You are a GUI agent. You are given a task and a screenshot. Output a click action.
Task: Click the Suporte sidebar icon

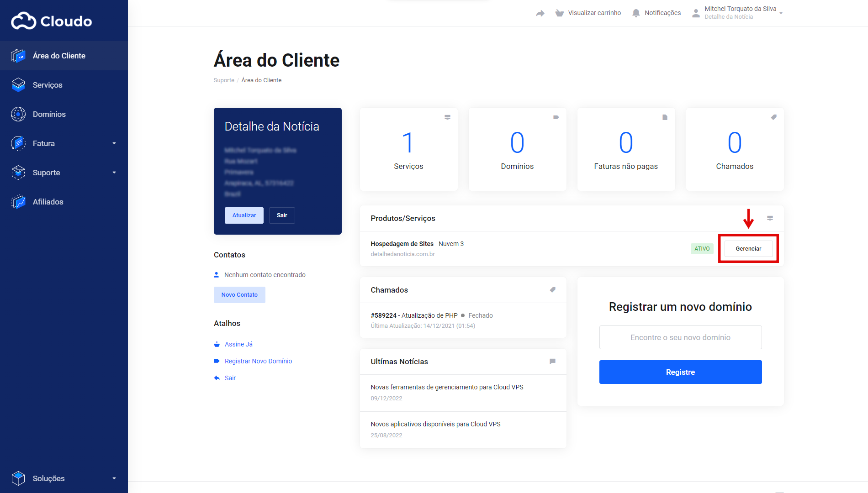coord(18,173)
